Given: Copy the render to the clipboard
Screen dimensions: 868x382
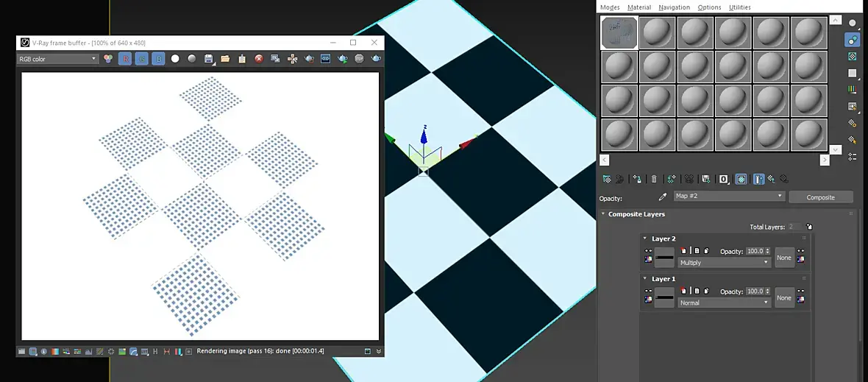Looking at the screenshot, I should [242, 58].
